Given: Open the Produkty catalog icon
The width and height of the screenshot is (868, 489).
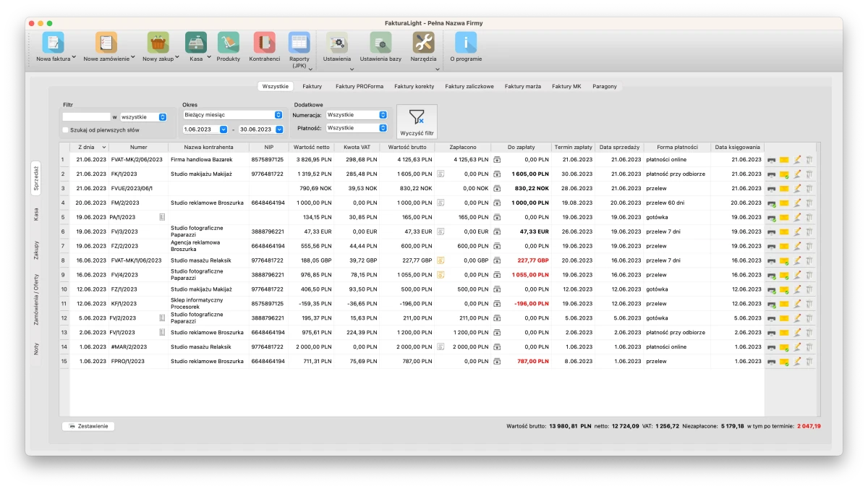Looking at the screenshot, I should pyautogui.click(x=229, y=43).
